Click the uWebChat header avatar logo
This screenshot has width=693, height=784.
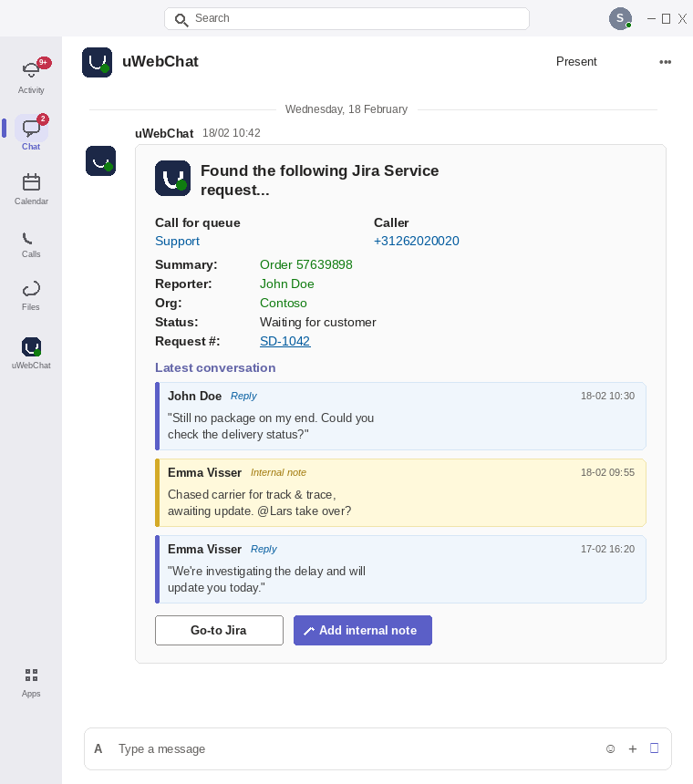coord(97,62)
